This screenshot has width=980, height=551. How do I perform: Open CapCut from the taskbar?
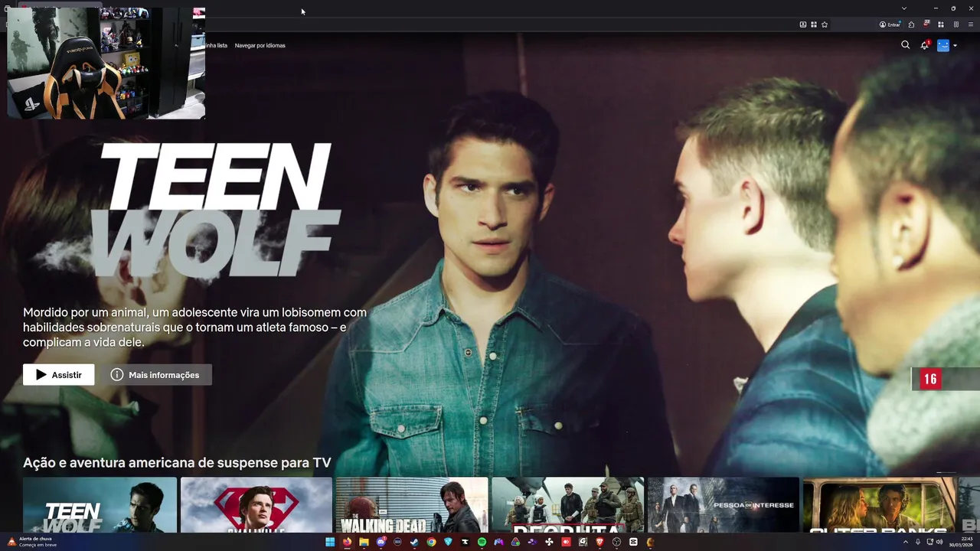pos(633,542)
